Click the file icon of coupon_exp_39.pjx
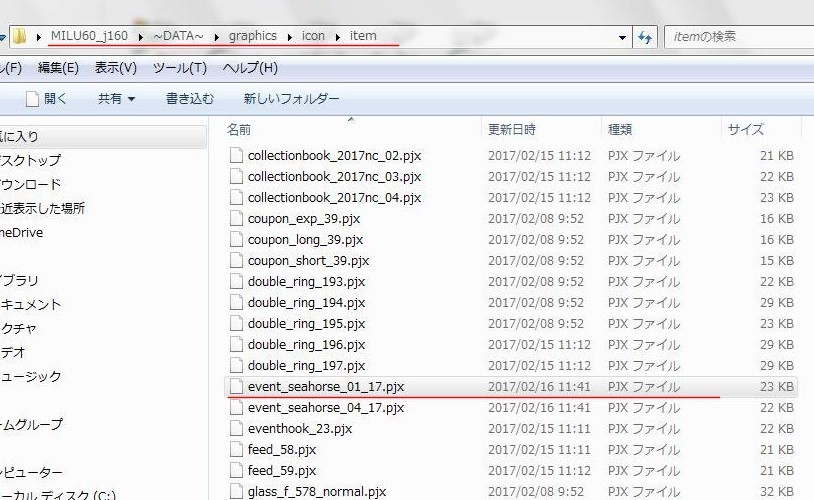814x500 pixels. coord(236,218)
